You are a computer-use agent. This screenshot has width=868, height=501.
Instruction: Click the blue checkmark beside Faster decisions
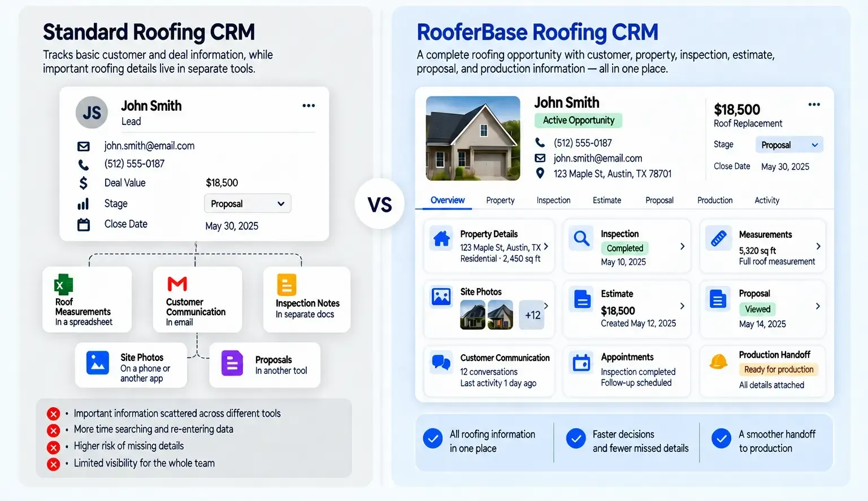click(576, 438)
